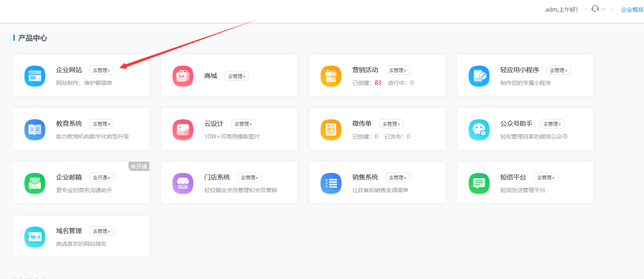Click the 门店系统 title text
Image resolution: width=644 pixels, height=279 pixels.
(217, 177)
